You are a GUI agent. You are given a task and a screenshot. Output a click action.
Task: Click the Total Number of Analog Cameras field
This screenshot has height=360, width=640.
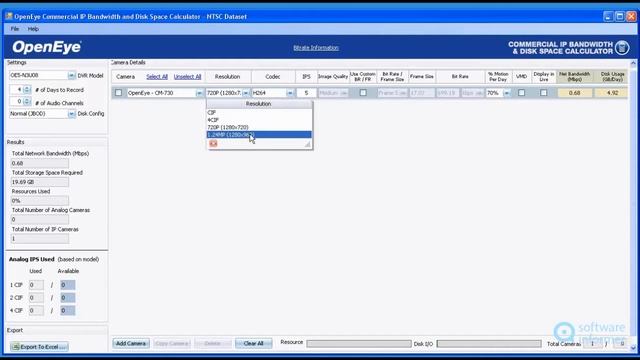(40, 220)
